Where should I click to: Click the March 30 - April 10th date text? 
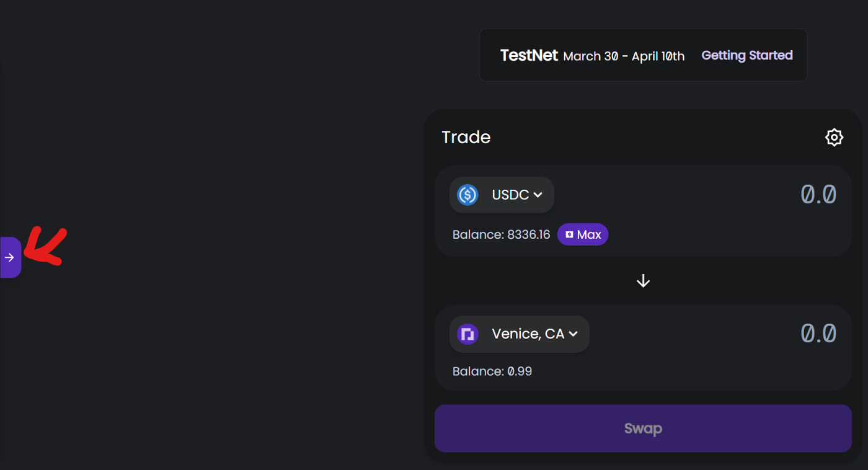click(x=624, y=56)
